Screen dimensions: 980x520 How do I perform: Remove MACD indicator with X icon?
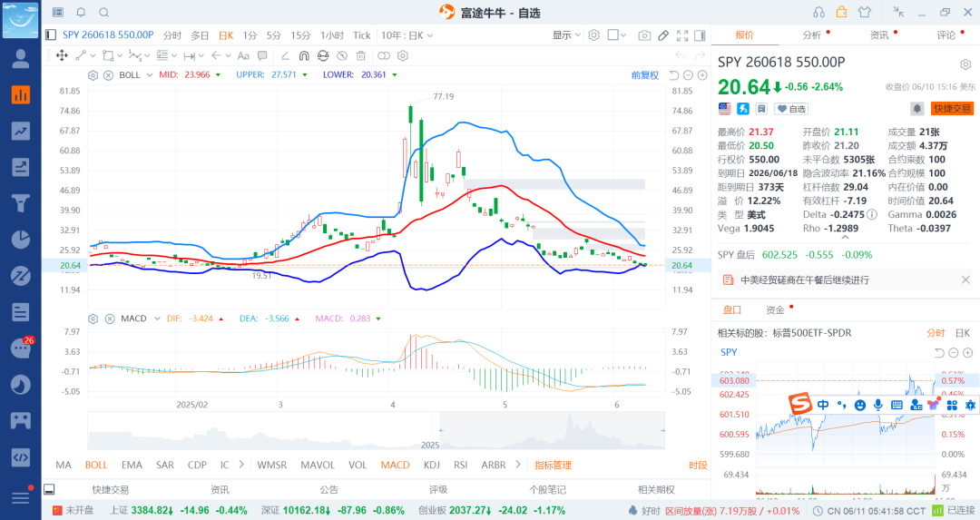point(110,319)
